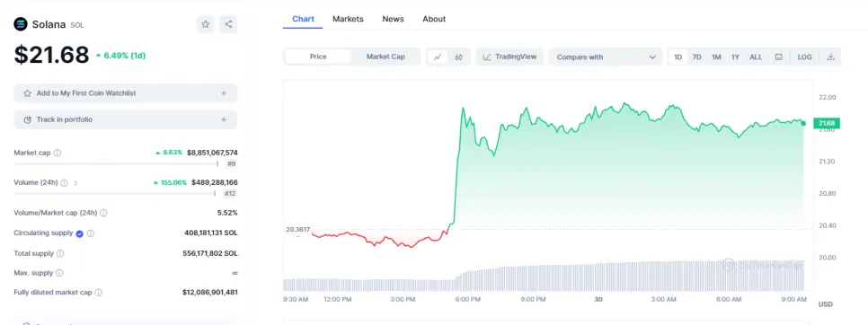Select the 1Y time range
Screen dimensions: 868x325
pos(735,57)
